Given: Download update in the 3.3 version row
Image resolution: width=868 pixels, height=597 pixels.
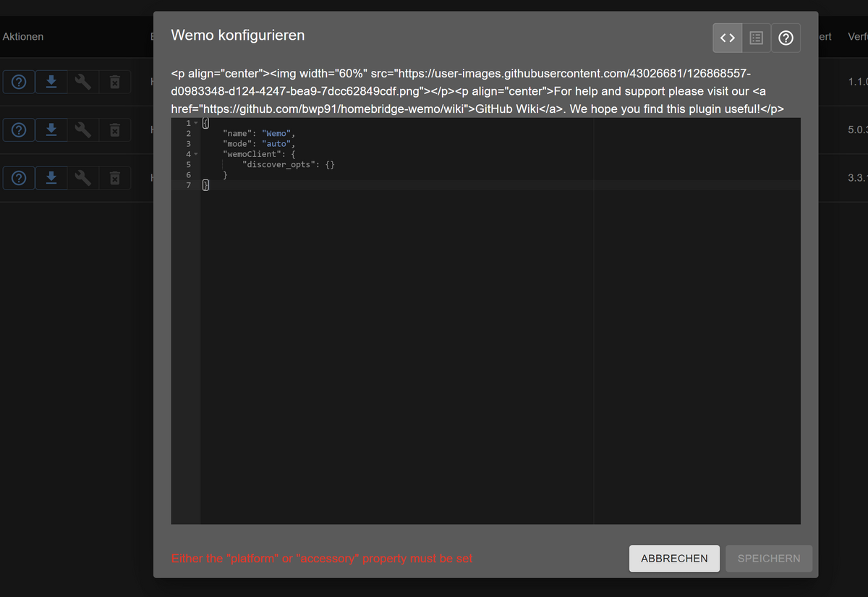Looking at the screenshot, I should click(51, 177).
